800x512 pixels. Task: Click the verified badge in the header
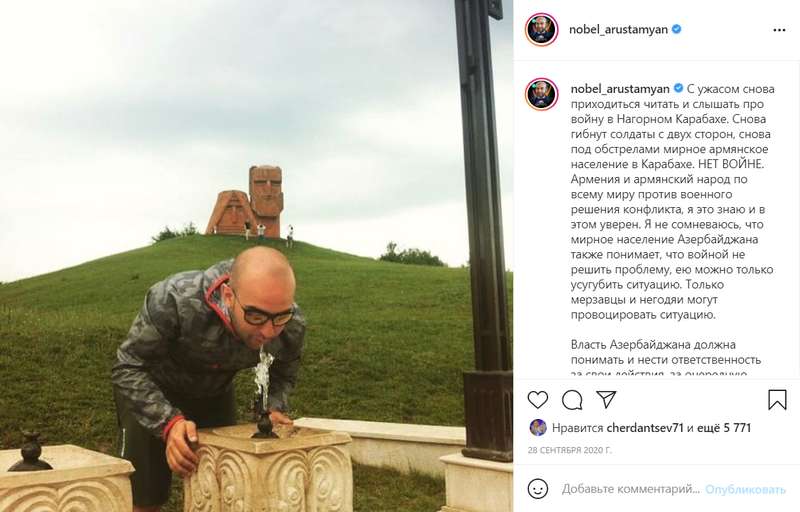point(677,29)
